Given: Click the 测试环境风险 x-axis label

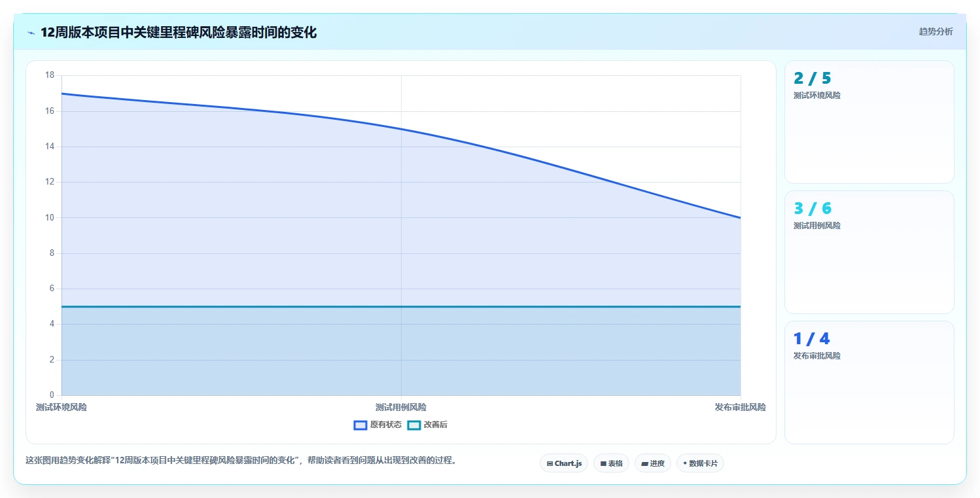Looking at the screenshot, I should coord(61,407).
